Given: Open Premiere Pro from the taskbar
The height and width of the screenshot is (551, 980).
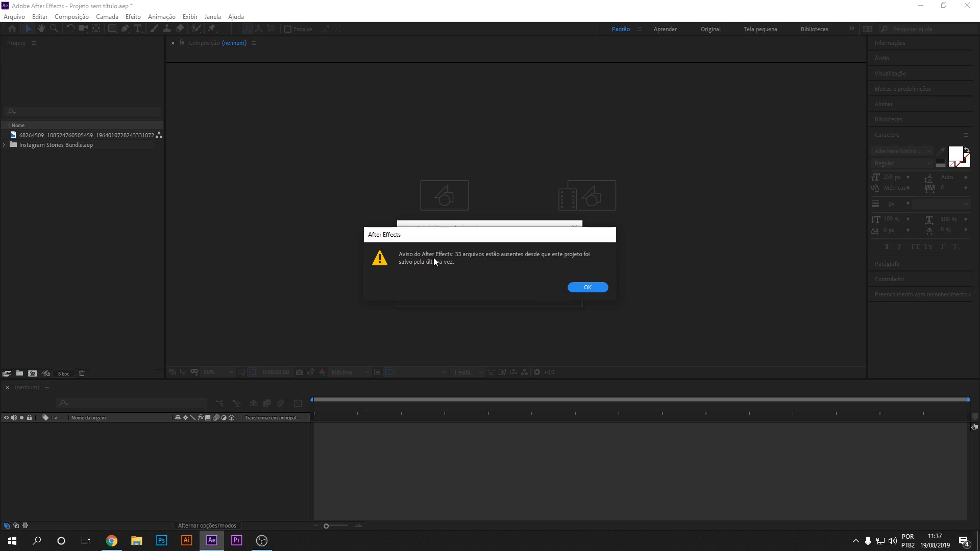Looking at the screenshot, I should coord(236,540).
